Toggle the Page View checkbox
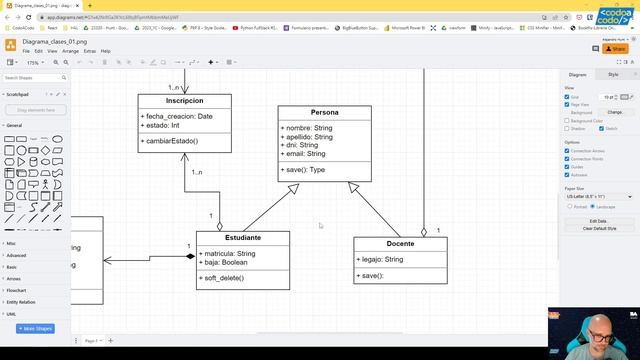Image resolution: width=640 pixels, height=360 pixels. [x=567, y=104]
